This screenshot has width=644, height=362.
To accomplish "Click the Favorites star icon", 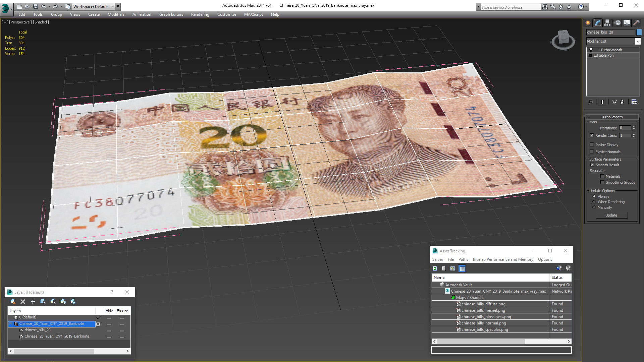I will 569,7.
